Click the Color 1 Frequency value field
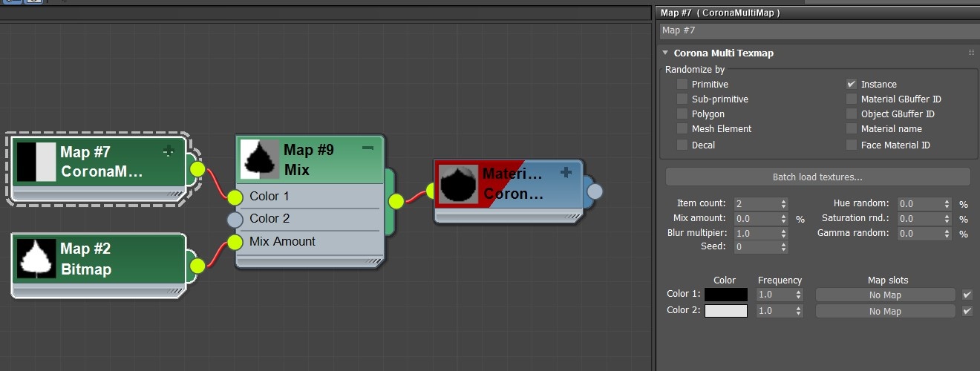This screenshot has height=371, width=980. 774,295
